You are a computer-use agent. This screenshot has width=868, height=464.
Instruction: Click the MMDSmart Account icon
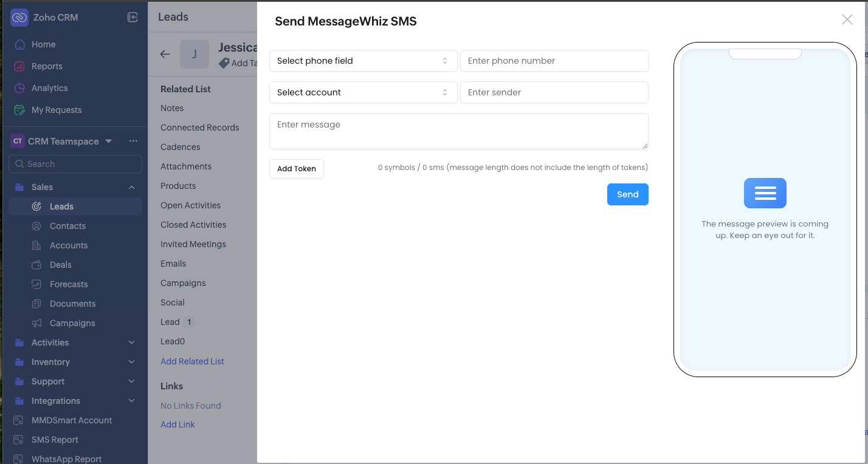[x=19, y=420]
